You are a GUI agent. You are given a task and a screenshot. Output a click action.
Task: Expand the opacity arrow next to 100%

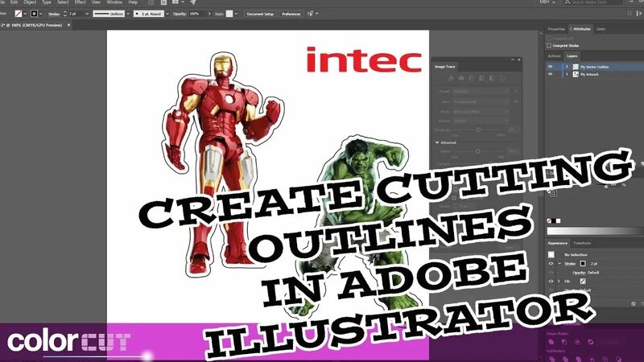[209, 14]
